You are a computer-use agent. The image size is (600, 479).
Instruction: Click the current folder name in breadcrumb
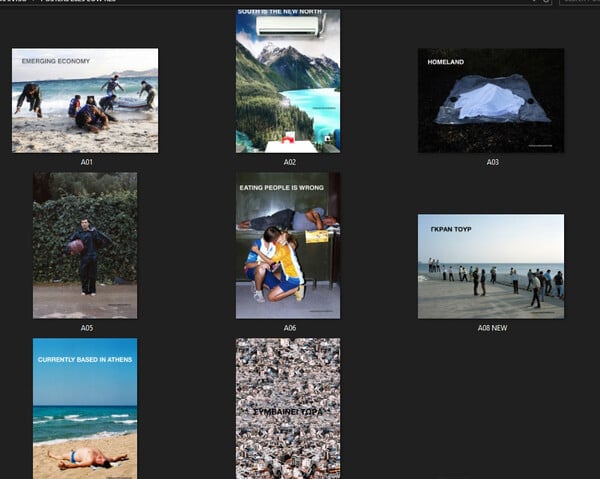pos(80,2)
